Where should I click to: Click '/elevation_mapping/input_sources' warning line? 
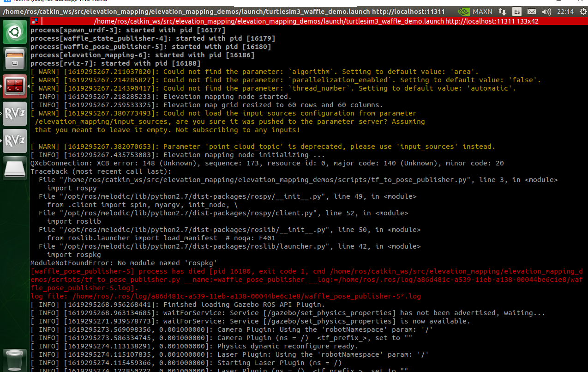tap(230, 122)
